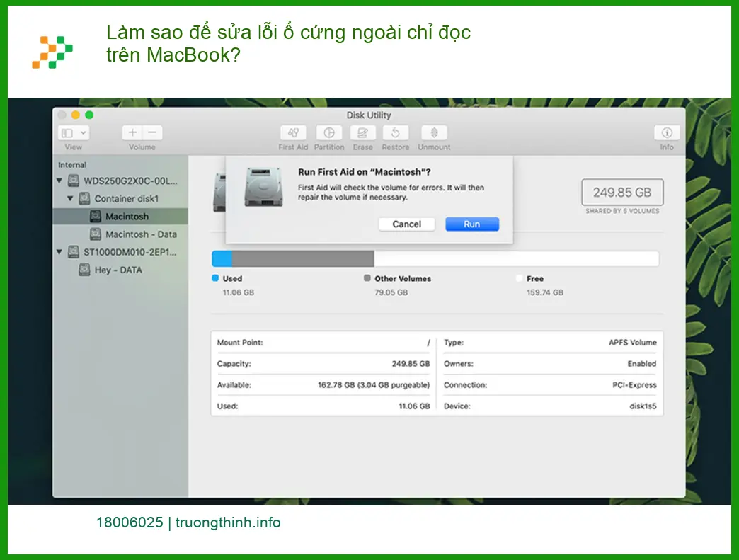Click the Disk Utility window title
The width and height of the screenshot is (739, 560).
coord(369,115)
